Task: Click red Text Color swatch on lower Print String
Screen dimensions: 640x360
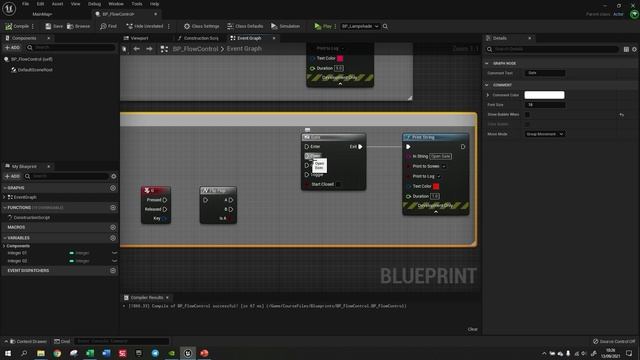Action: 436,186
